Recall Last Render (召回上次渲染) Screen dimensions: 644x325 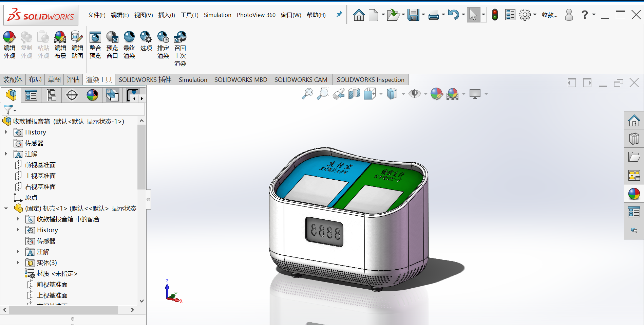tap(180, 49)
